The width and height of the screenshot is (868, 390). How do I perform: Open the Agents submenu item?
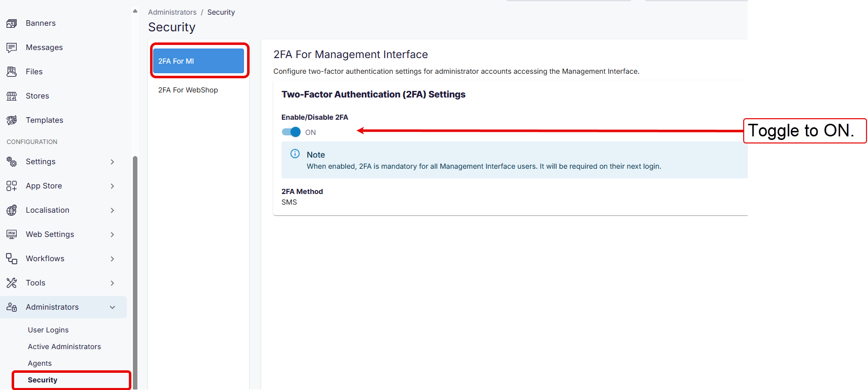pyautogui.click(x=39, y=363)
